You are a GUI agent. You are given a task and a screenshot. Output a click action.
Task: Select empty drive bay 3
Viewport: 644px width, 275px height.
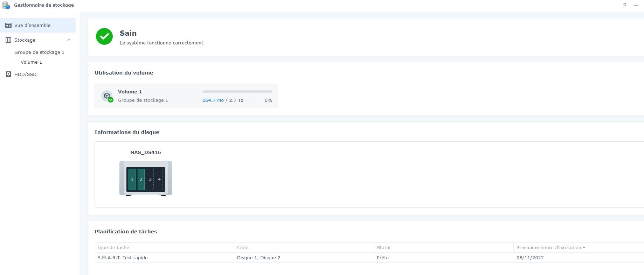click(150, 179)
